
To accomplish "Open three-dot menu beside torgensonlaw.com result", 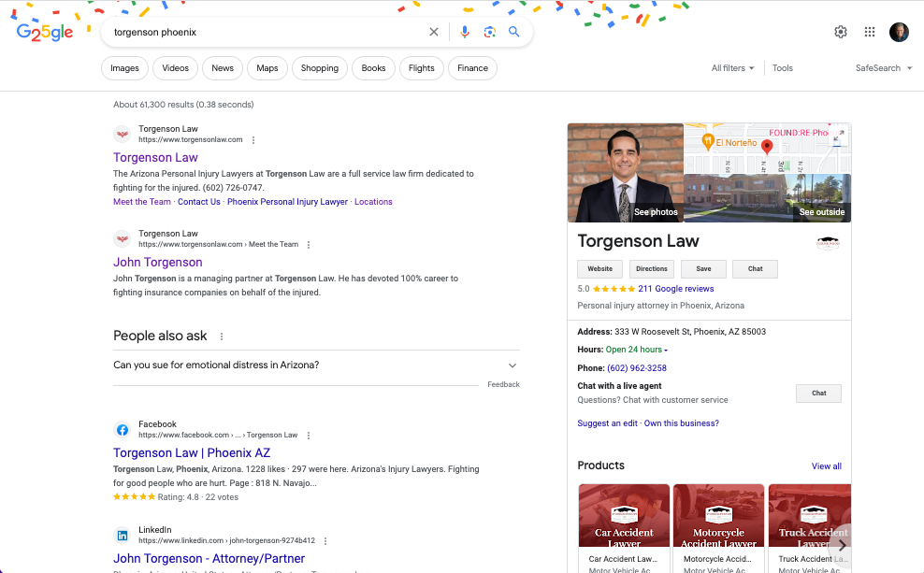I will [x=253, y=140].
